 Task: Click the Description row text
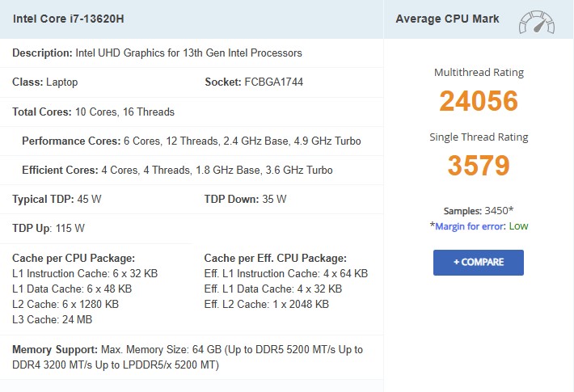pos(158,53)
